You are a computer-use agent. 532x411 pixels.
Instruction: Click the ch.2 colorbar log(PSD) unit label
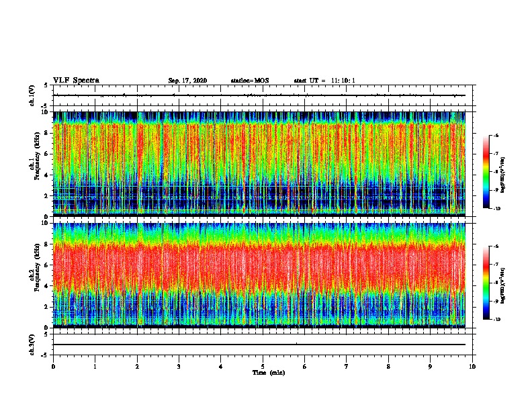(503, 285)
